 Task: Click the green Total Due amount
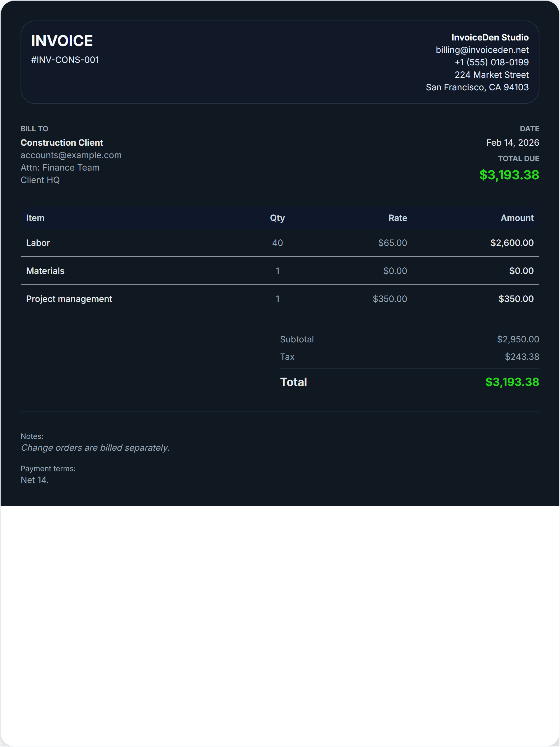[509, 175]
